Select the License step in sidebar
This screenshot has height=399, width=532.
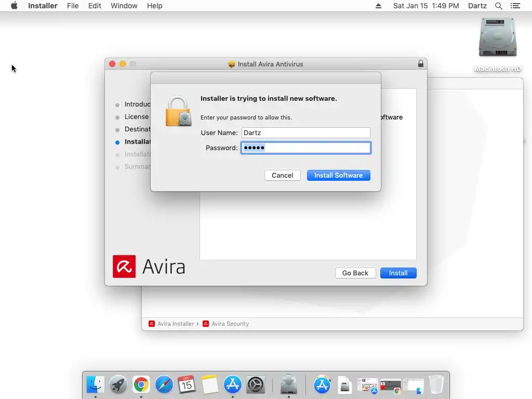[137, 117]
